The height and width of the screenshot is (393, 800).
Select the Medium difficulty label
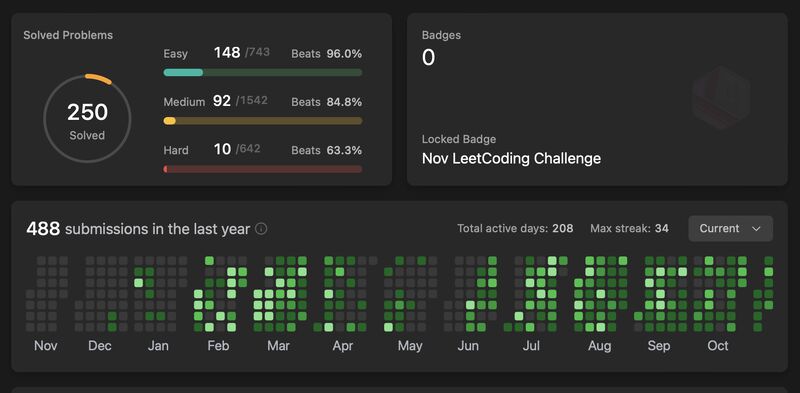pos(184,102)
